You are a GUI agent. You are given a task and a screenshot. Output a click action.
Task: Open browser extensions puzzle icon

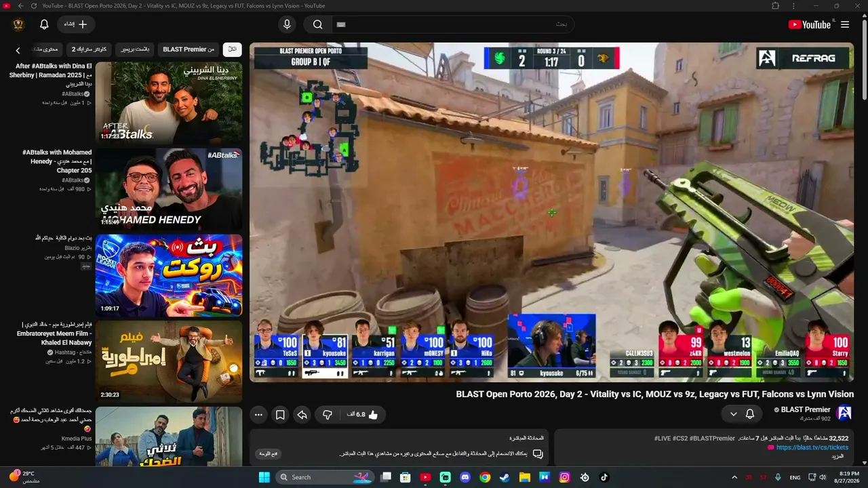[775, 6]
